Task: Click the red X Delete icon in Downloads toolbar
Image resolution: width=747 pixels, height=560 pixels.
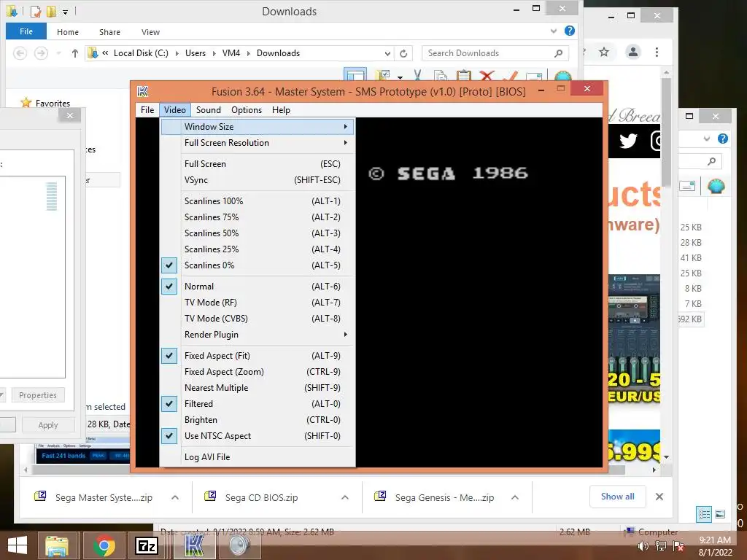Action: (487, 76)
